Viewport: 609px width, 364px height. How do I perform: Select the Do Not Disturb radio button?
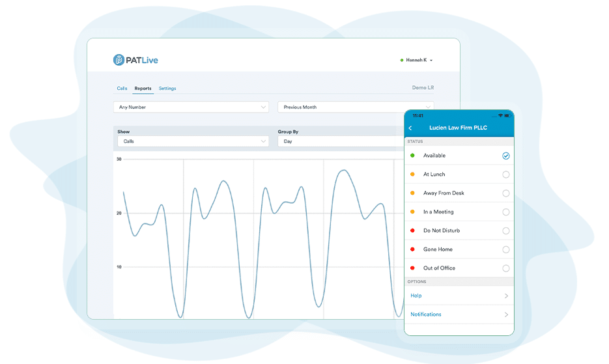pyautogui.click(x=505, y=231)
